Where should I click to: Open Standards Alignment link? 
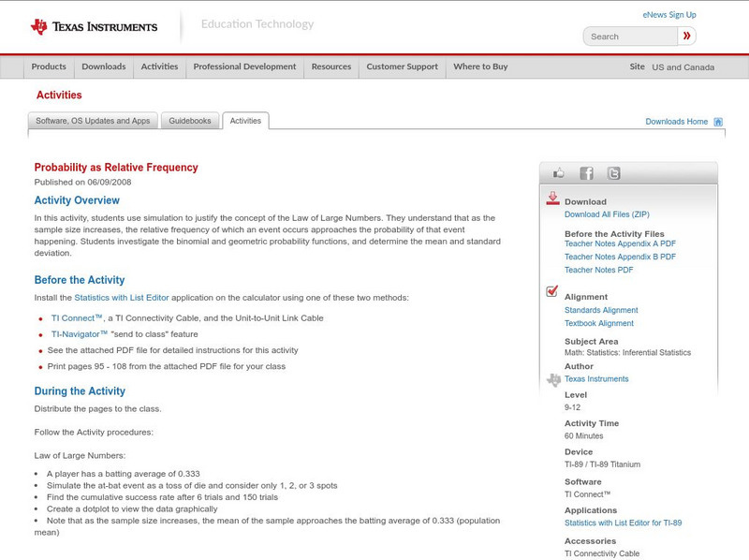coord(601,310)
